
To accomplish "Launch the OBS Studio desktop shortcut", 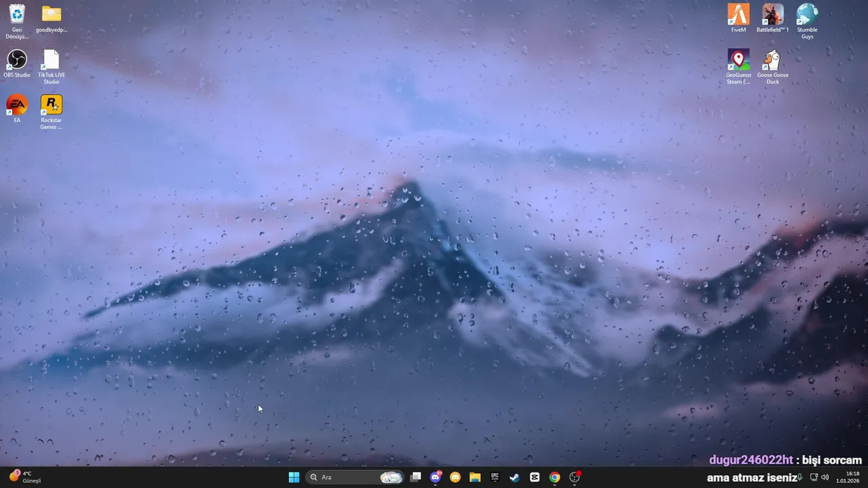I will click(17, 64).
